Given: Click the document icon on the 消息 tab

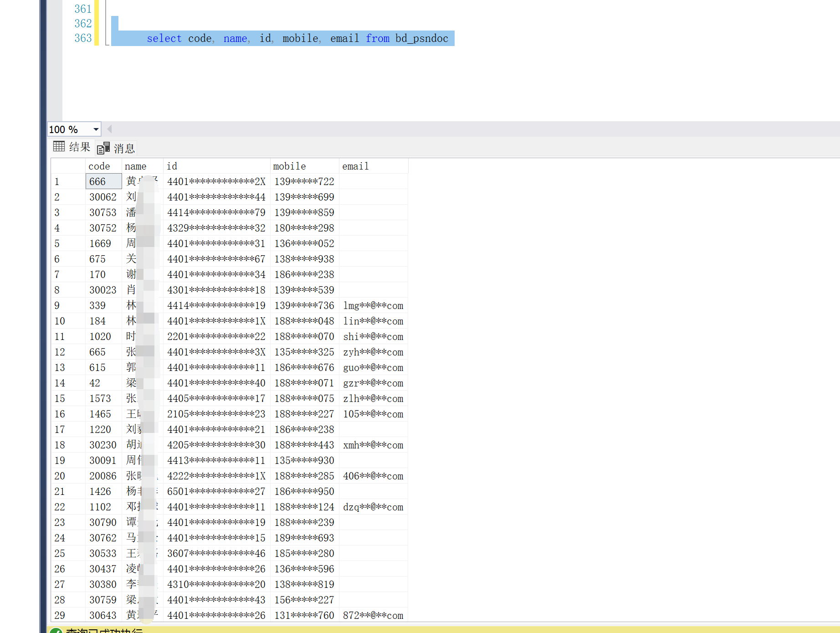Looking at the screenshot, I should click(x=103, y=147).
